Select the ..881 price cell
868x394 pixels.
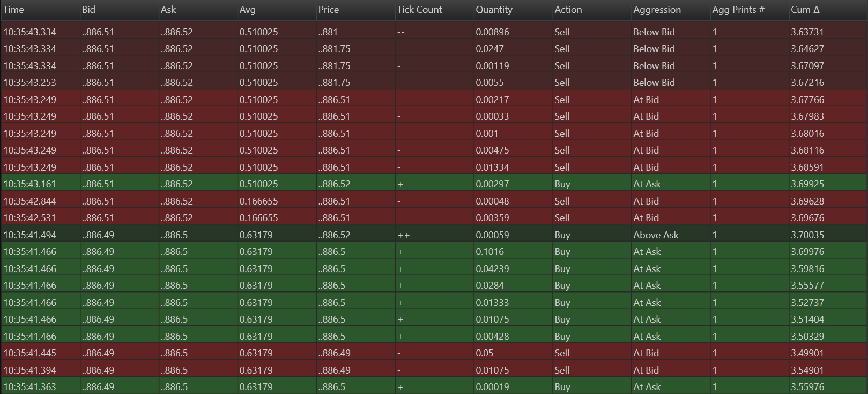[328, 32]
